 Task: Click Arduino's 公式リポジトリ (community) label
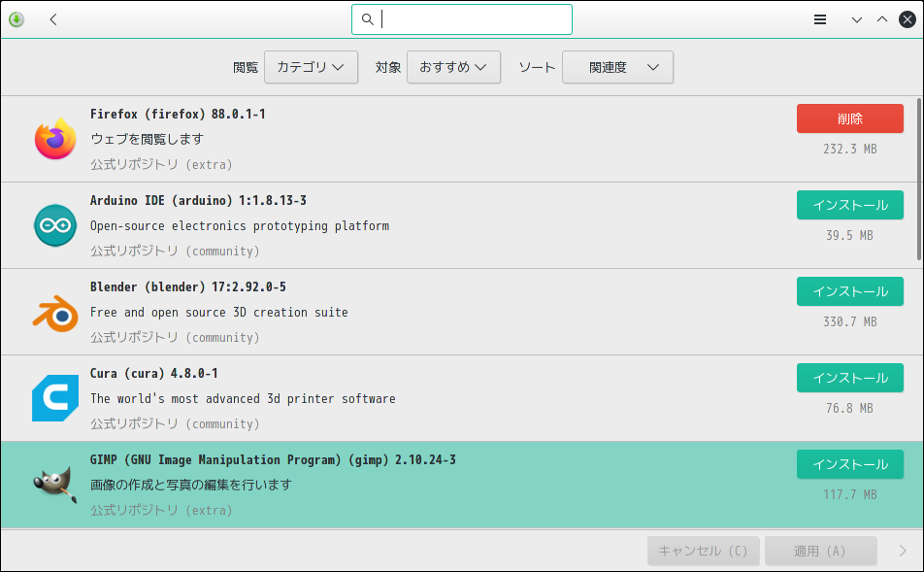(x=175, y=252)
